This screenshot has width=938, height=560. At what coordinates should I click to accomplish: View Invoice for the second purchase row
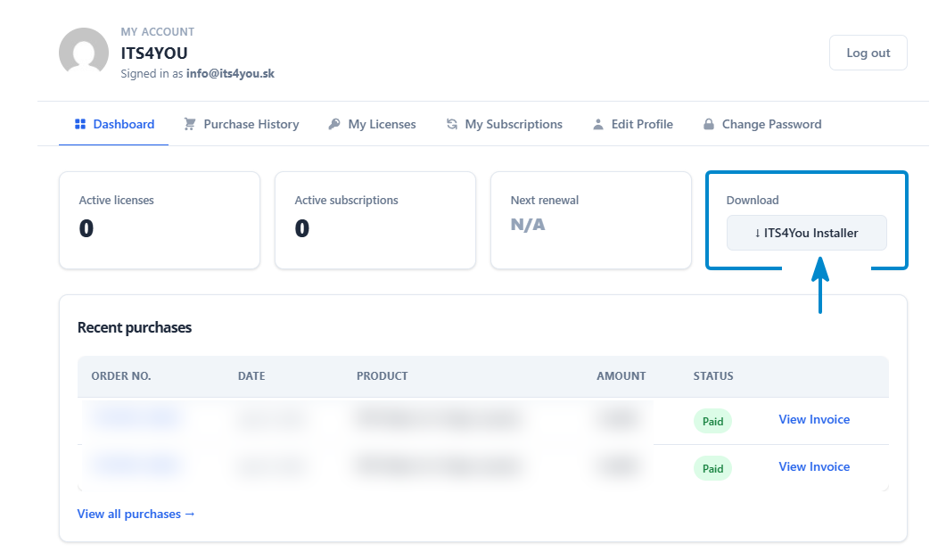814,466
